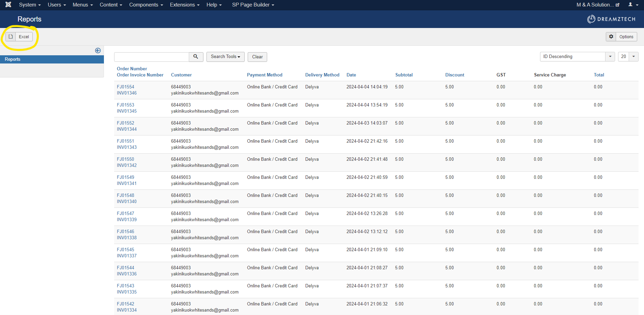This screenshot has height=315, width=644.
Task: Open order FJ01548
Action: click(x=125, y=195)
